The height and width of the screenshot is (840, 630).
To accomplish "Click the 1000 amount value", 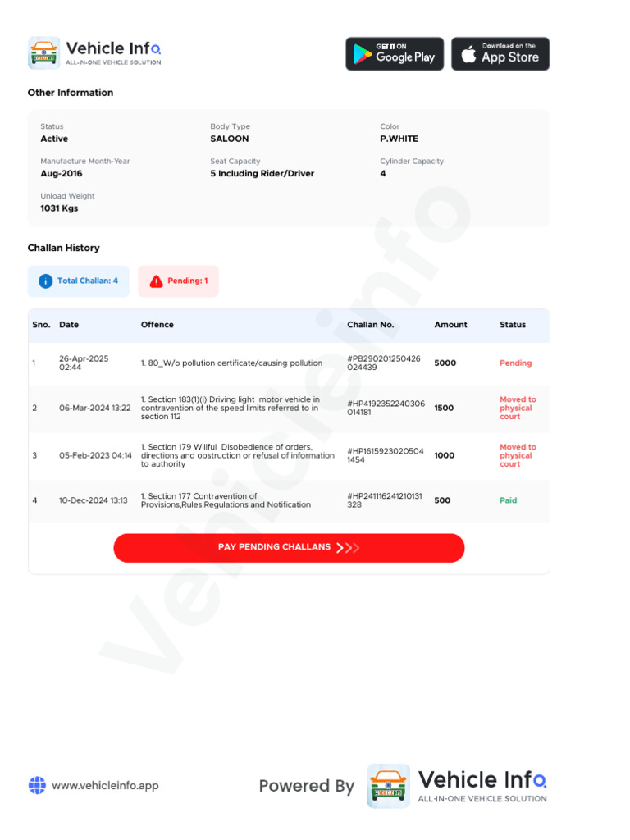I will (x=444, y=455).
